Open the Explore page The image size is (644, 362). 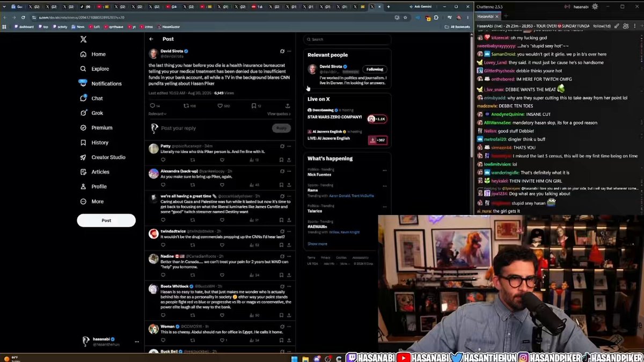94,69
